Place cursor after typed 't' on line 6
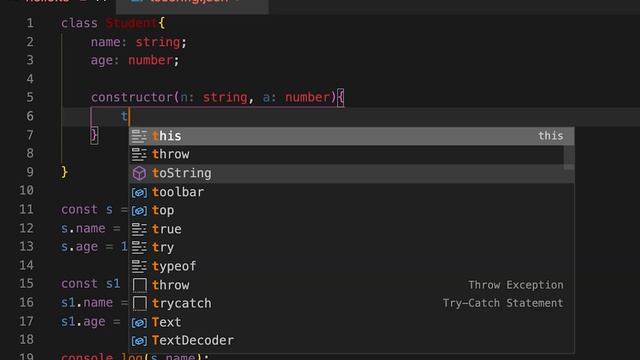Screen dimensions: 640x360 pos(129,117)
